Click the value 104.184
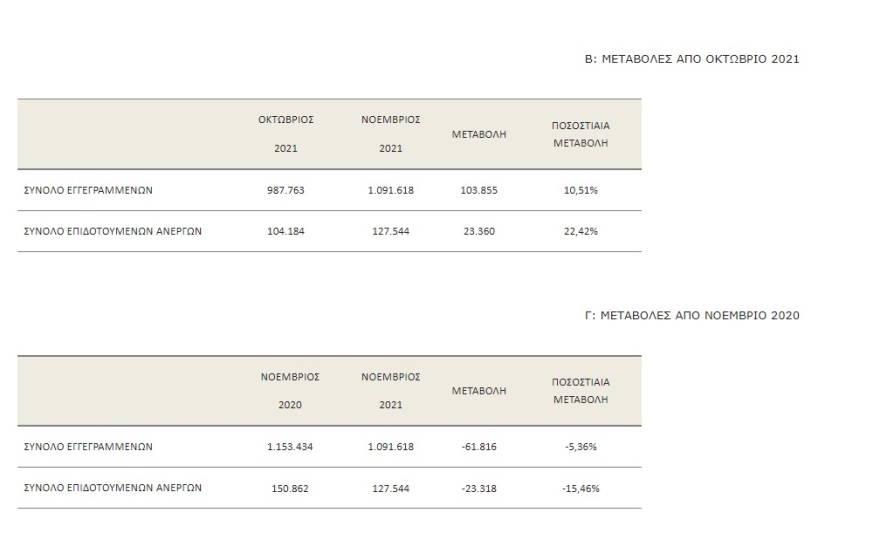Viewport: 880px width, 547px height. (285, 231)
